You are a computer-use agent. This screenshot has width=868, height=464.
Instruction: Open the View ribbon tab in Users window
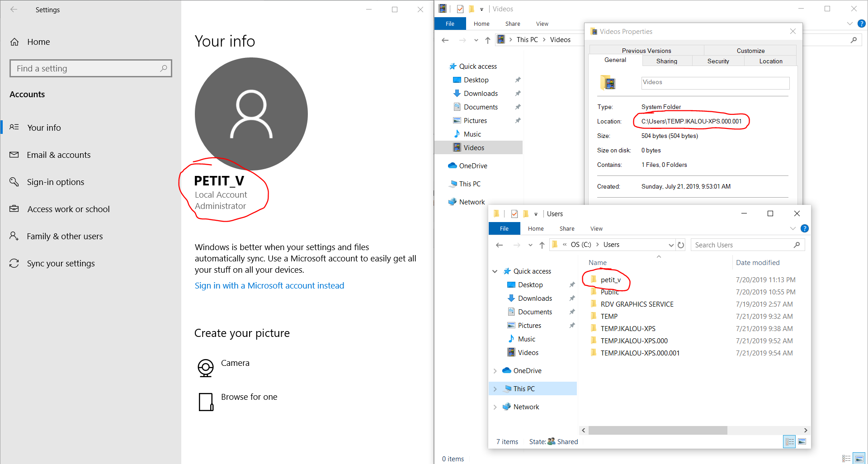pyautogui.click(x=596, y=228)
